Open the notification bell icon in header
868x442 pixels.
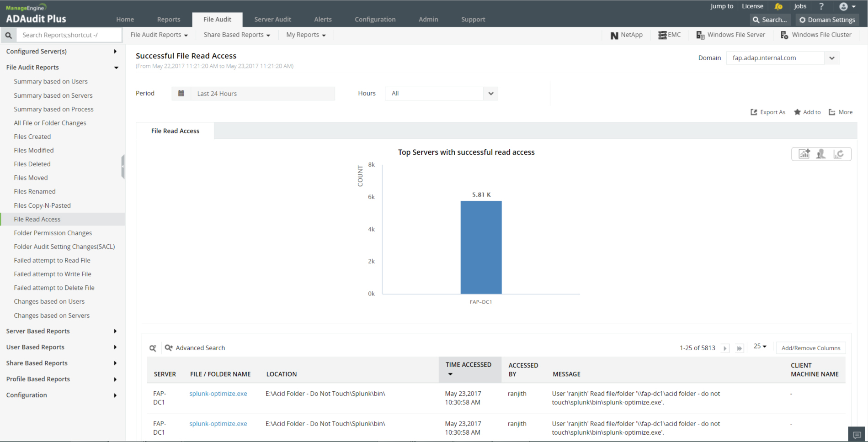[778, 6]
